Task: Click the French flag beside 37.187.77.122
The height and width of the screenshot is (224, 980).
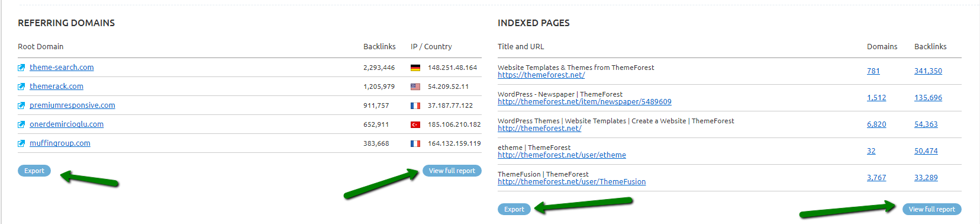Action: pos(415,106)
